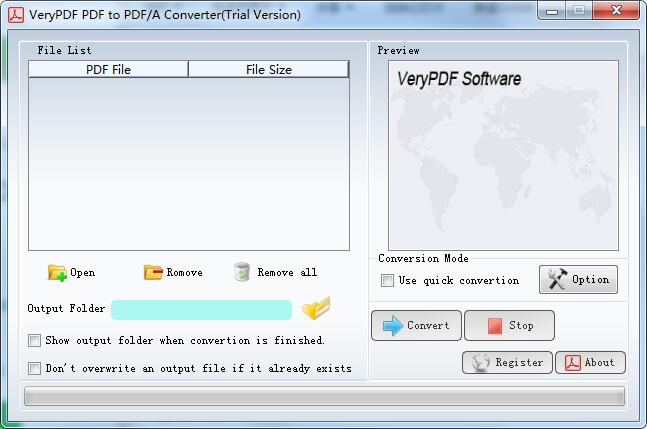Click the progress bar at the bottom
The width and height of the screenshot is (647, 429).
[x=324, y=396]
